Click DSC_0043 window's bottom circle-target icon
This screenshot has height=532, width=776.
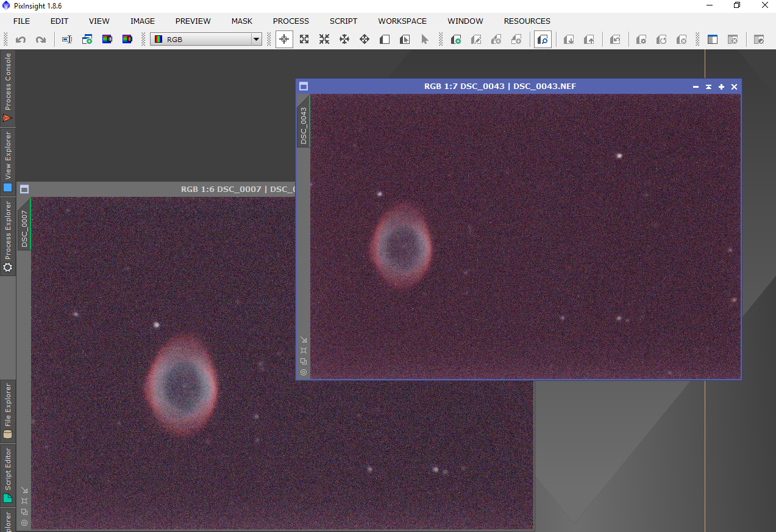pyautogui.click(x=304, y=372)
